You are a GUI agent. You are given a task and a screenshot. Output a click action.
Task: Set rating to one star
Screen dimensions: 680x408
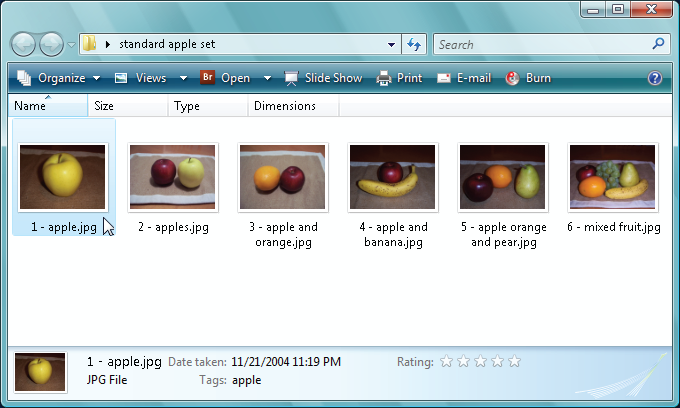[x=446, y=361]
